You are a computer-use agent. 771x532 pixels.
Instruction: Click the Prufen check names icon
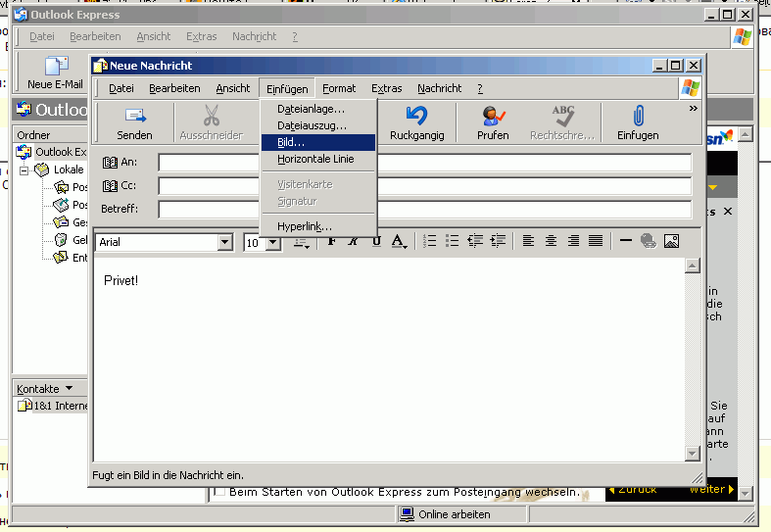[493, 116]
